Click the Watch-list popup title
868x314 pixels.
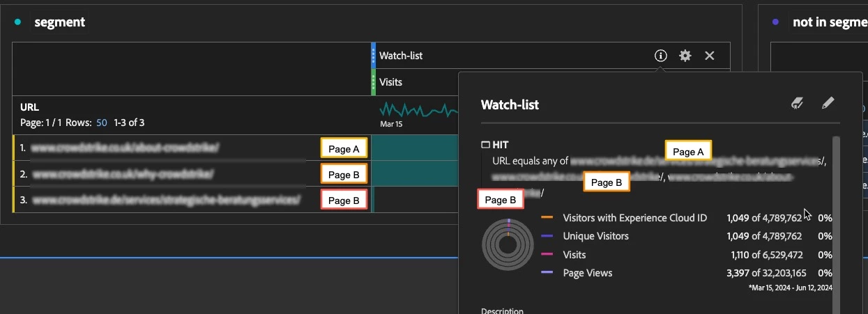[510, 104]
